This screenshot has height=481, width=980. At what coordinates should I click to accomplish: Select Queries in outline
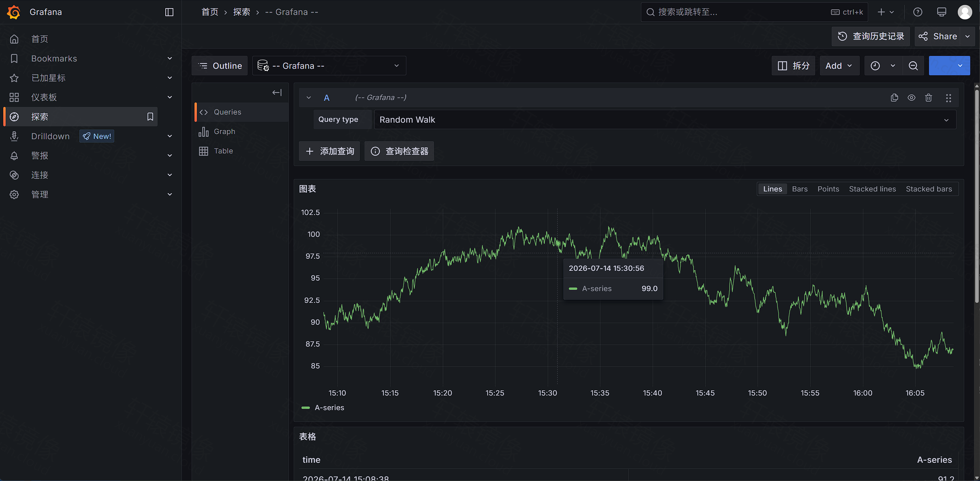click(242, 112)
